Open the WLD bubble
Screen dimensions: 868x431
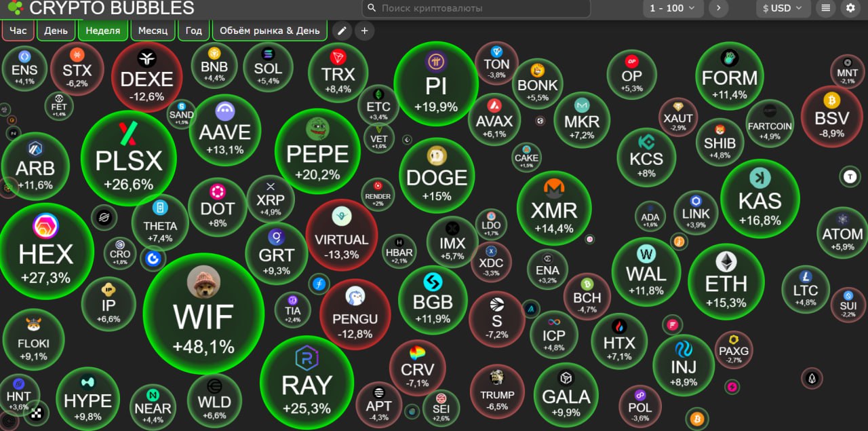[214, 400]
